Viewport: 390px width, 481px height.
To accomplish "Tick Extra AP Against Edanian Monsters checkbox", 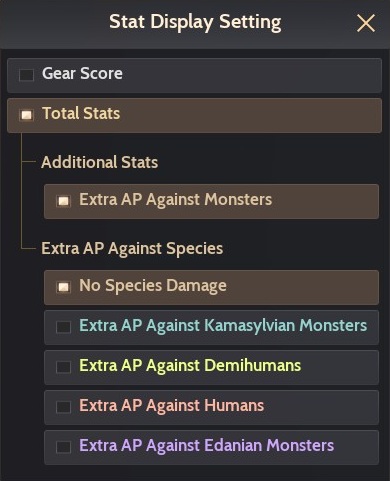I will coord(63,447).
